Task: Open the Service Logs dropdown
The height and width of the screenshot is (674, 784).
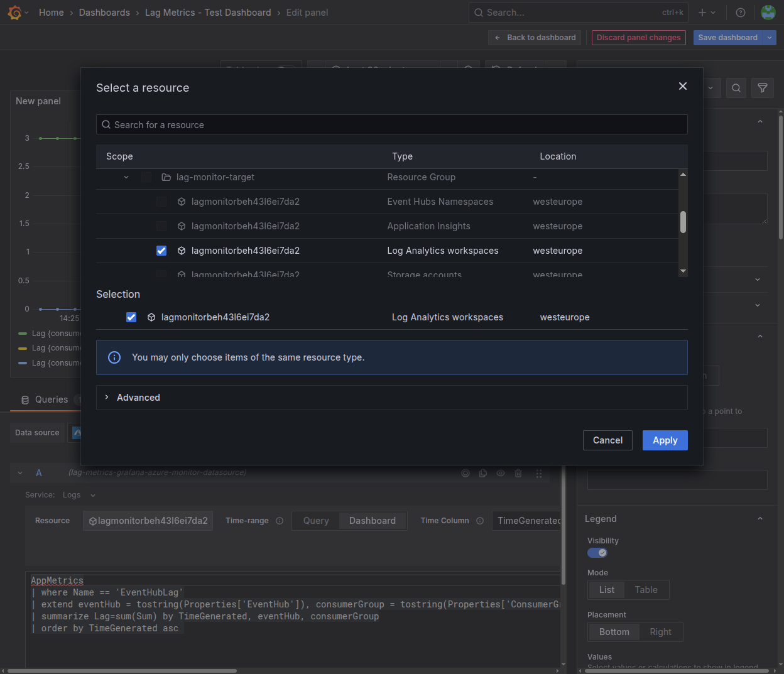Action: pos(79,495)
